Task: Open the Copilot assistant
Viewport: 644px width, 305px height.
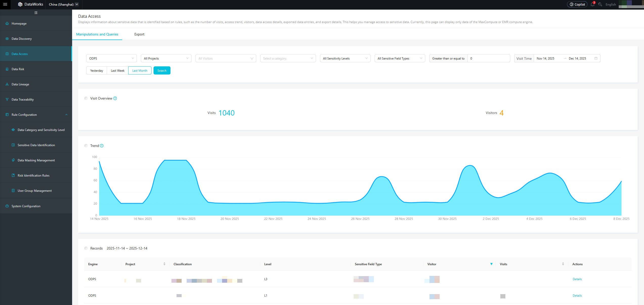Action: (577, 4)
